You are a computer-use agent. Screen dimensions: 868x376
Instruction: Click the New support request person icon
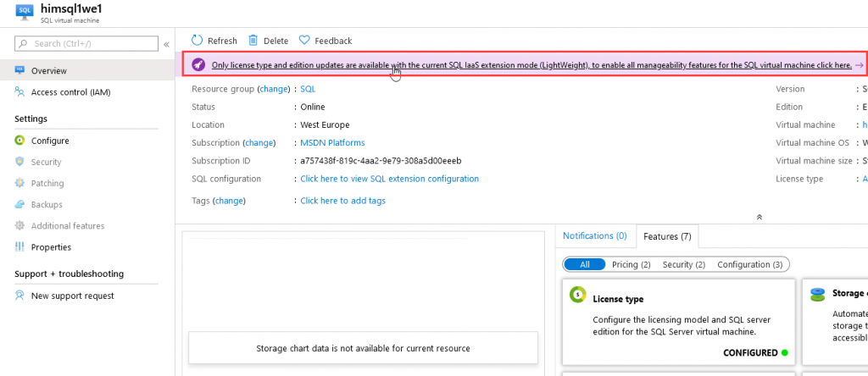coord(20,296)
